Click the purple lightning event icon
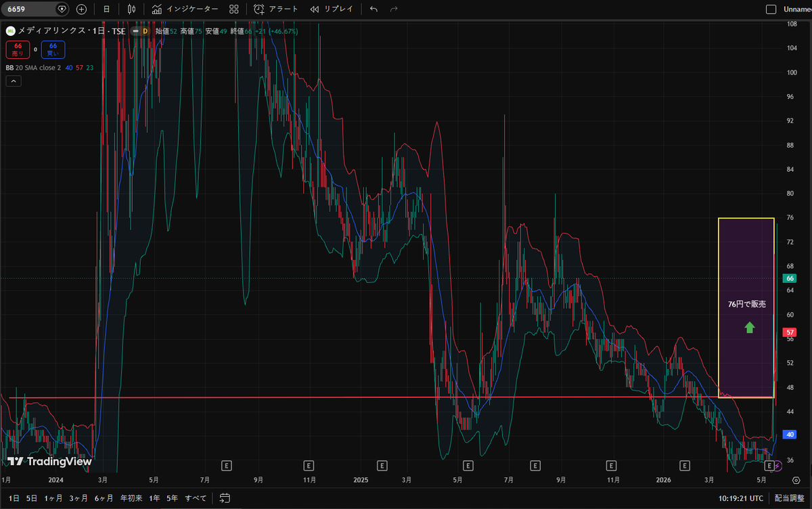The width and height of the screenshot is (812, 509). 777,466
